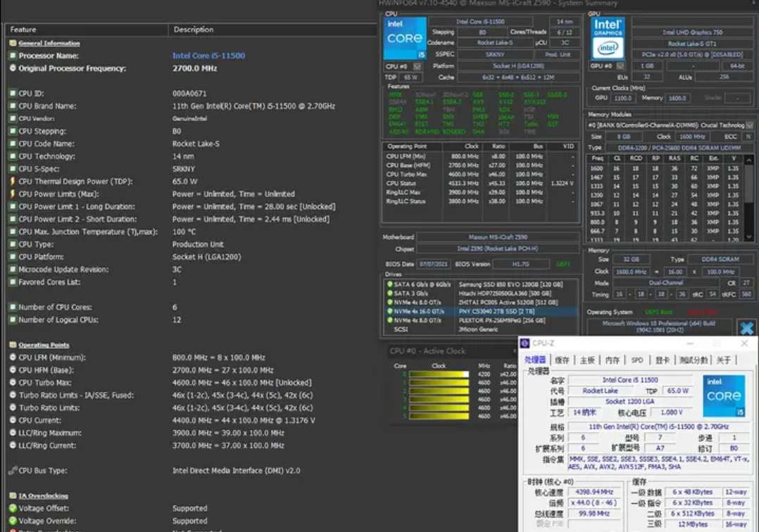759x532 pixels.
Task: Open the SPD tab in CPU-Z
Action: point(636,360)
